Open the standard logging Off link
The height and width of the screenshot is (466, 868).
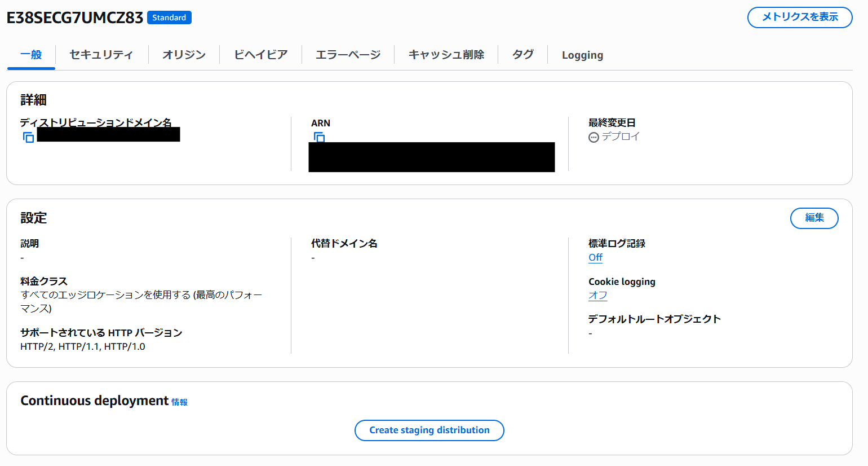click(595, 257)
